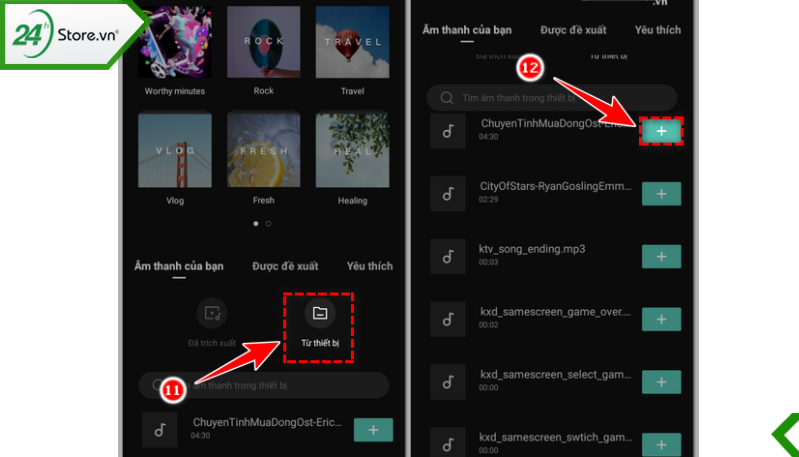This screenshot has width=799, height=457.
Task: Switch to 'Được đề xuất' tab in right screen
Action: coord(573,30)
